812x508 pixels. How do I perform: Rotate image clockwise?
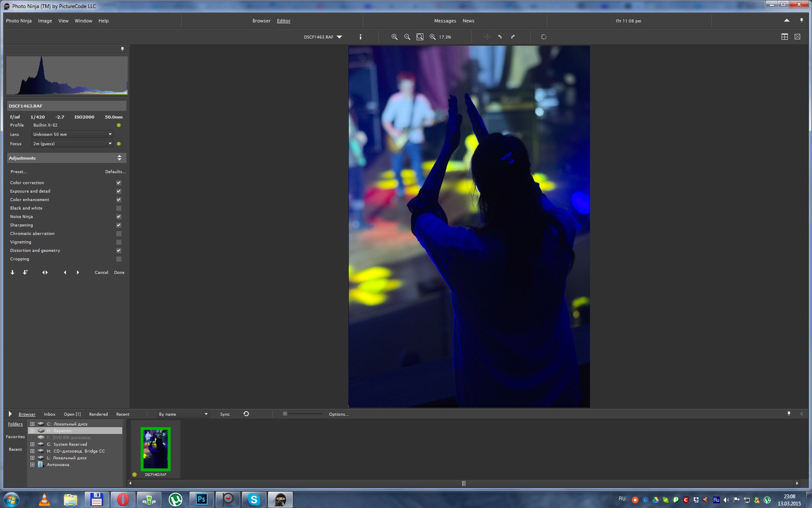click(513, 37)
